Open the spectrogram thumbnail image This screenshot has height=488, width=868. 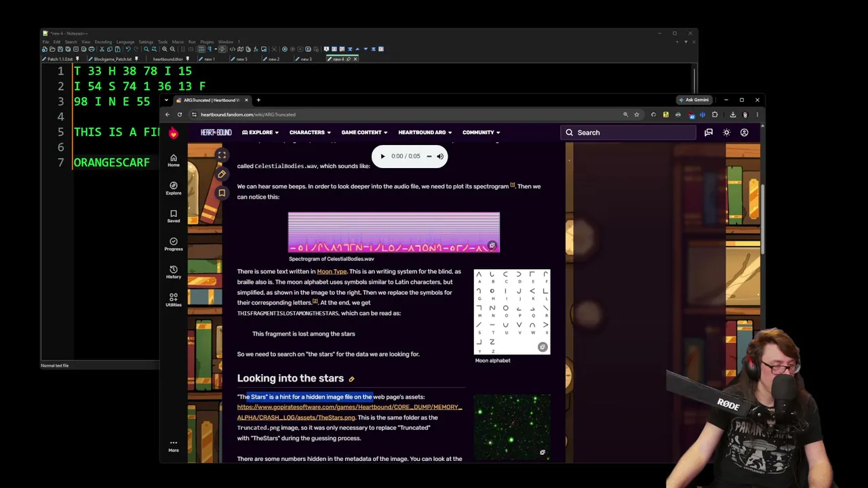(x=394, y=232)
